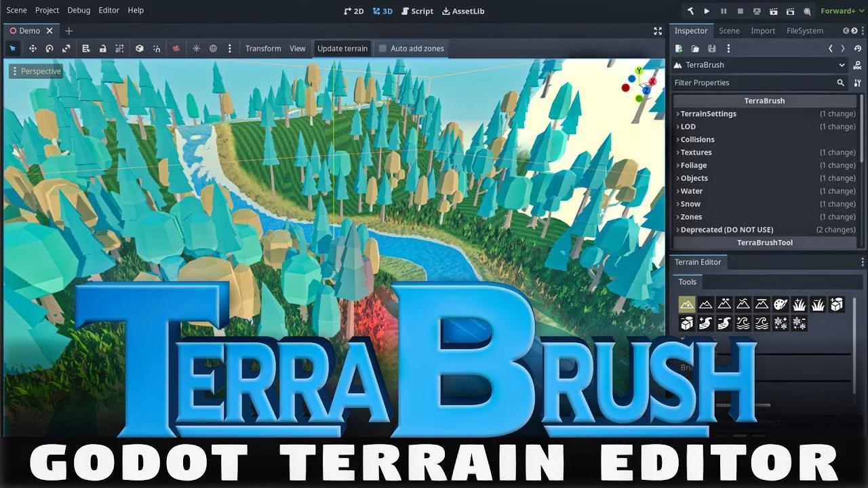
Task: Click the Update terrain button
Action: [x=342, y=48]
